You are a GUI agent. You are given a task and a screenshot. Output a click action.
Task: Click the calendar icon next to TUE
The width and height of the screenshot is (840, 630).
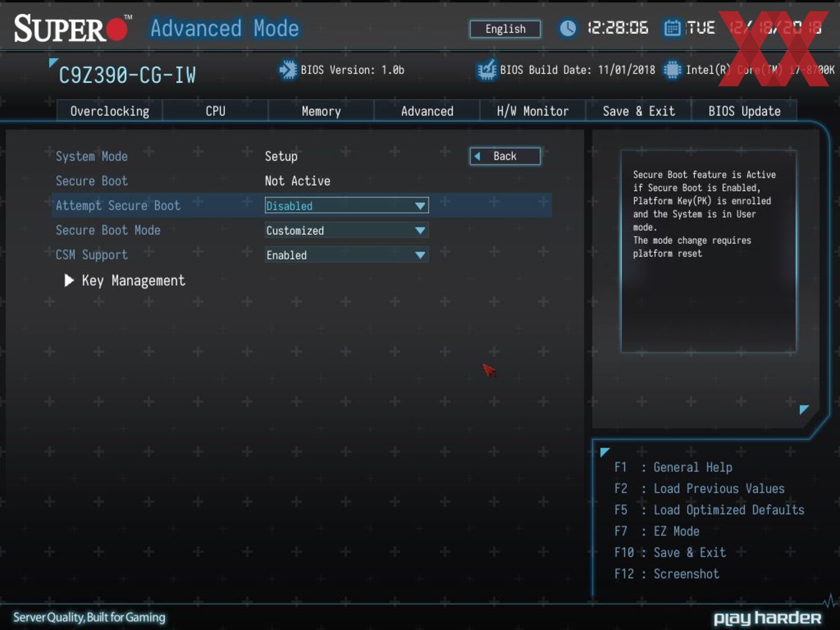tap(672, 28)
